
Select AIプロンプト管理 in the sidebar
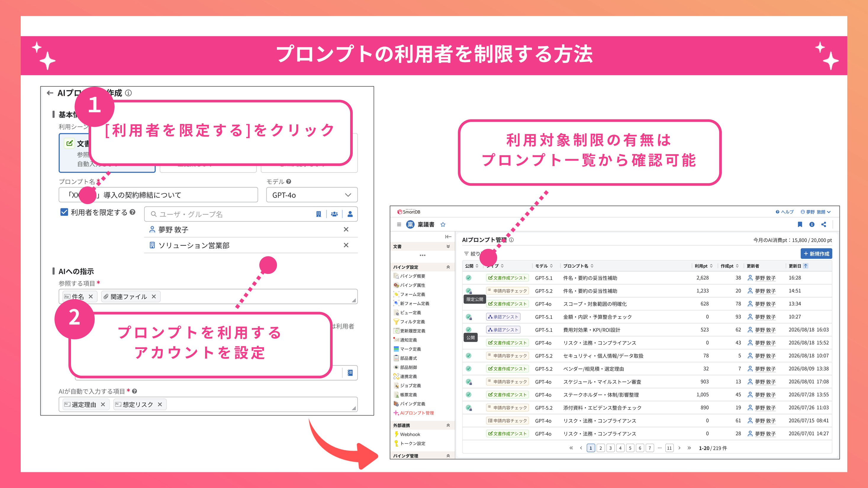pos(413,413)
